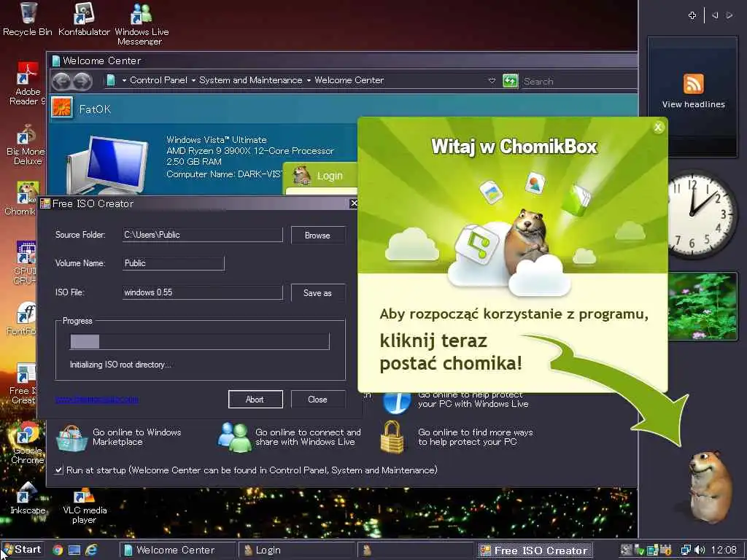
Task: Go to previous sidebar gadget page
Action: click(x=715, y=15)
